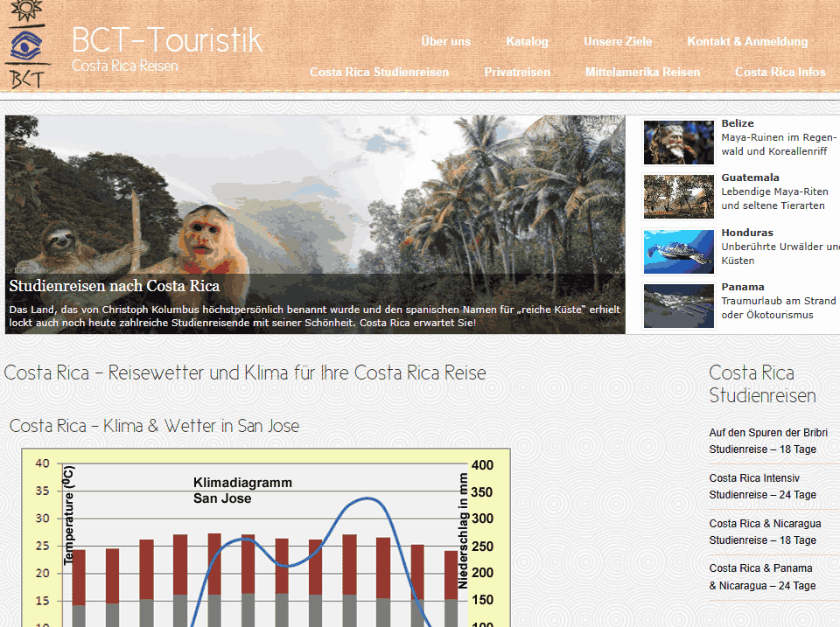The width and height of the screenshot is (840, 627).
Task: Open the Panama heading link
Action: point(743,287)
